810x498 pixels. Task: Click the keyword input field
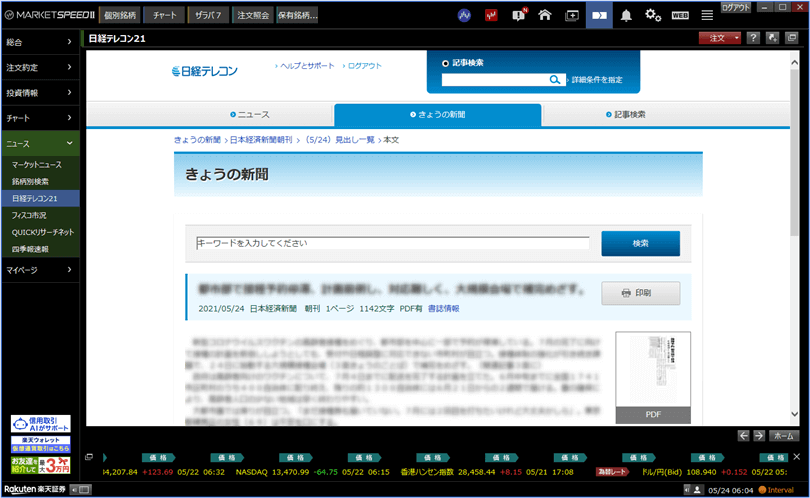[393, 243]
